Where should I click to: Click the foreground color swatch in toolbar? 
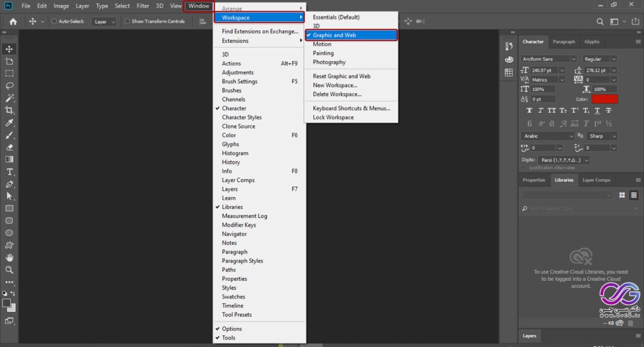[x=6, y=303]
